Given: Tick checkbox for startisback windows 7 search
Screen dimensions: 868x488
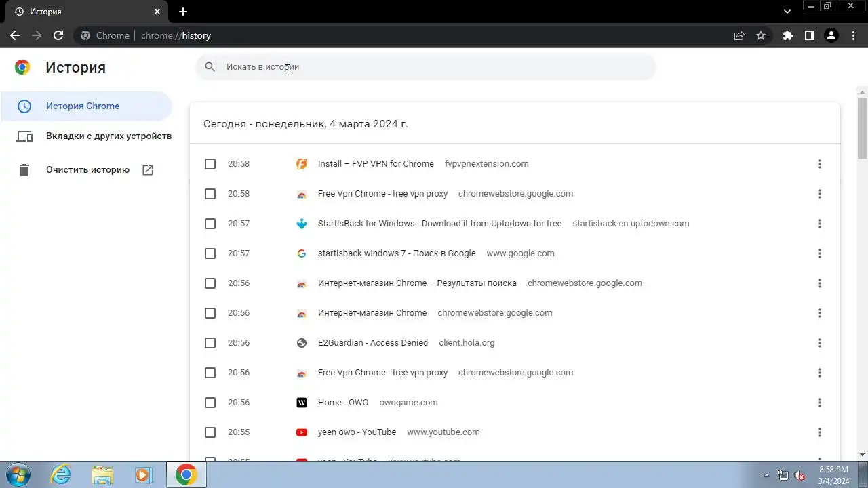Looking at the screenshot, I should point(210,253).
